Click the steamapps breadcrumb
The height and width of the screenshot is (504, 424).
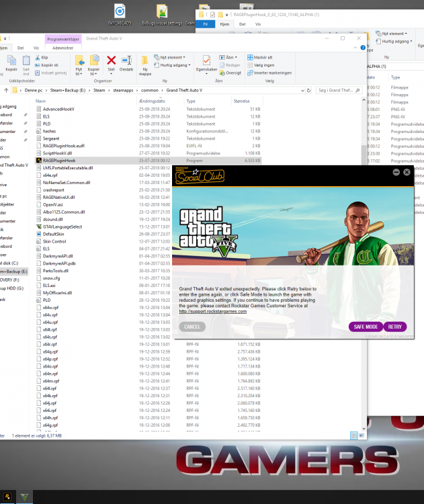pyautogui.click(x=123, y=90)
